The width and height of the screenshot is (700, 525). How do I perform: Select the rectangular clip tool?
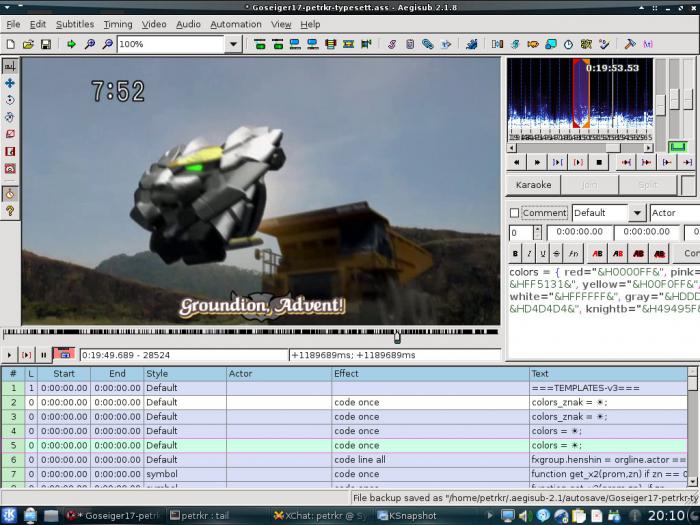point(10,151)
